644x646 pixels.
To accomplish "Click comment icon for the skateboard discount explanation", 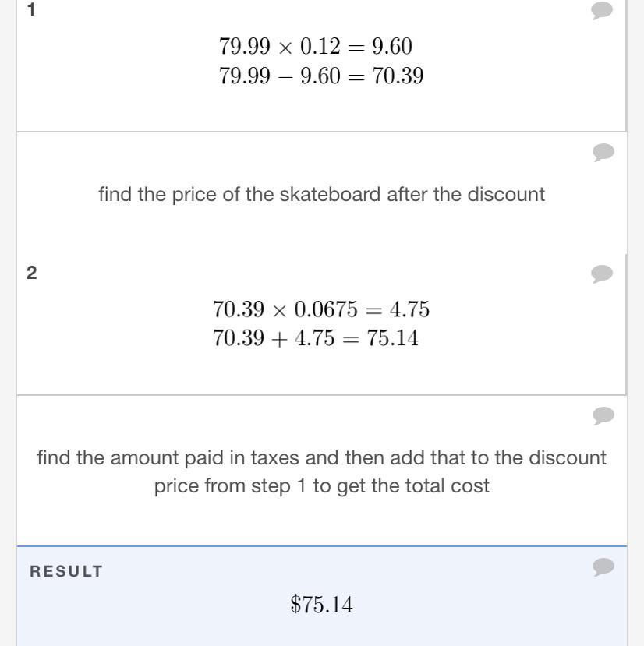I will 603,153.
